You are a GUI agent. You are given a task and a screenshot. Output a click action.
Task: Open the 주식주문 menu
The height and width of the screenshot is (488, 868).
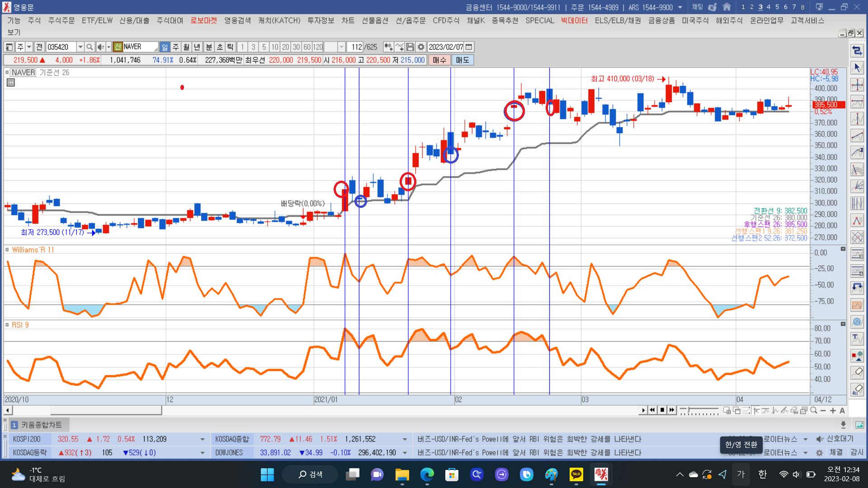coord(61,21)
